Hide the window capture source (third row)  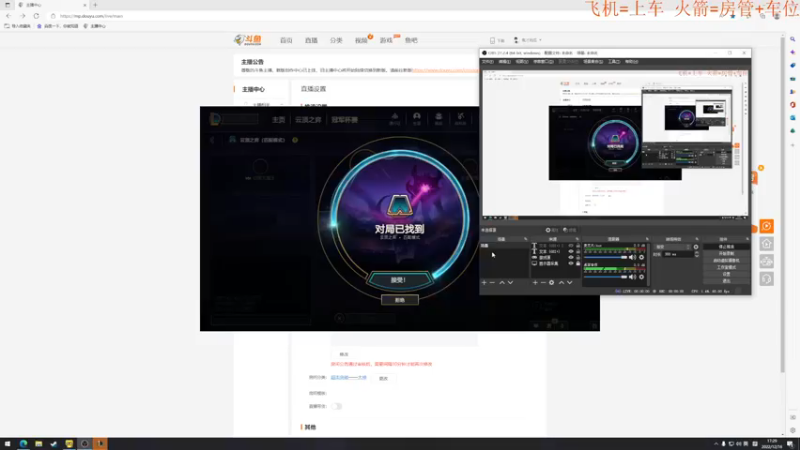coord(571,258)
